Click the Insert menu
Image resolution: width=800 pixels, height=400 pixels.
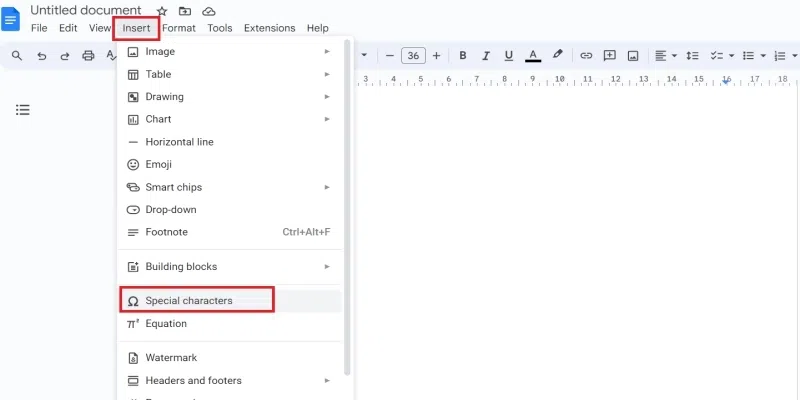pos(136,28)
